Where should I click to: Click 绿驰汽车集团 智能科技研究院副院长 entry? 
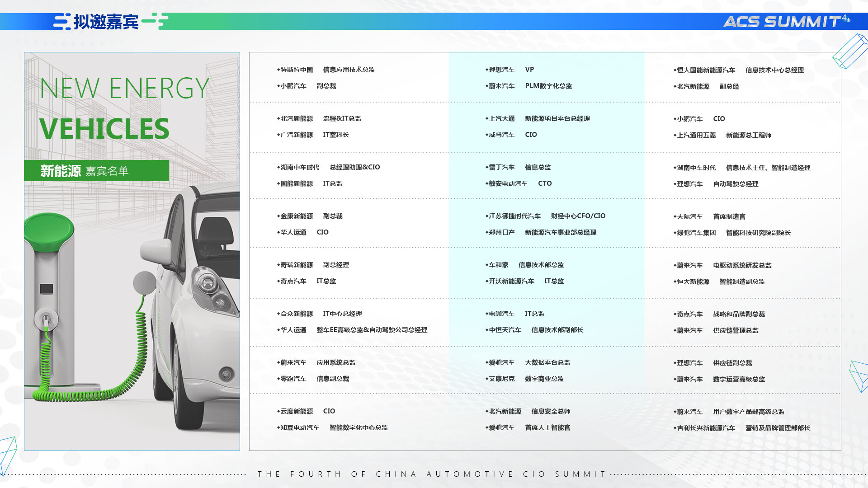pyautogui.click(x=732, y=233)
